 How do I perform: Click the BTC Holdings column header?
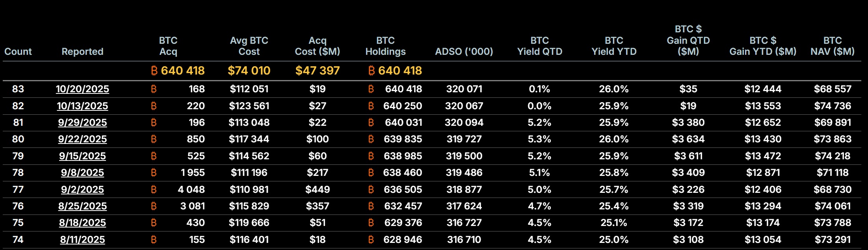pyautogui.click(x=385, y=46)
